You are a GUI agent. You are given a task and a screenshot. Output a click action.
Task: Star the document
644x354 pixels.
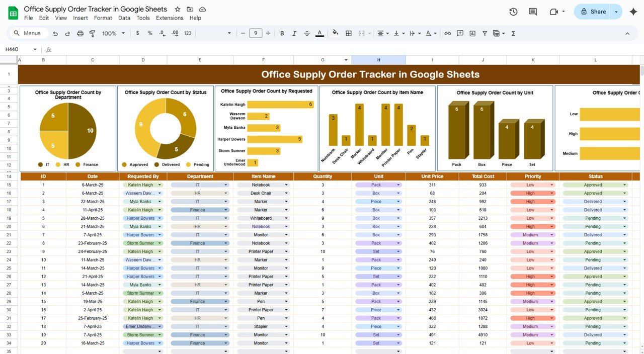(x=178, y=10)
